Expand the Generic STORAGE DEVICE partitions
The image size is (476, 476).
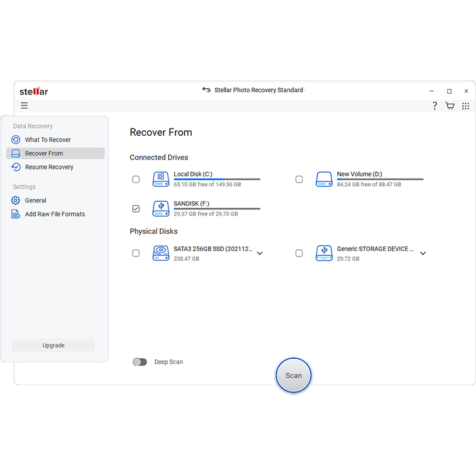pyautogui.click(x=423, y=253)
